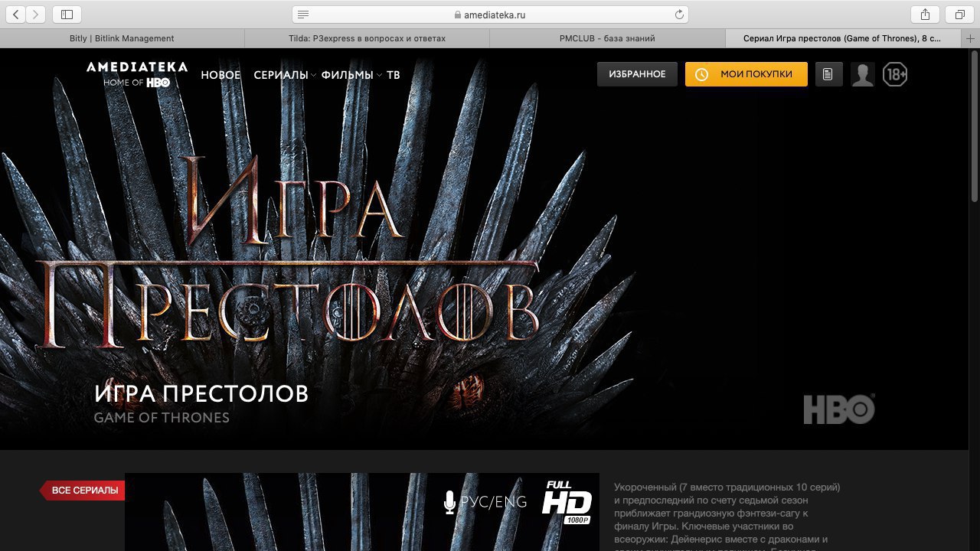
Task: Open the ТВ menu item
Action: (394, 75)
